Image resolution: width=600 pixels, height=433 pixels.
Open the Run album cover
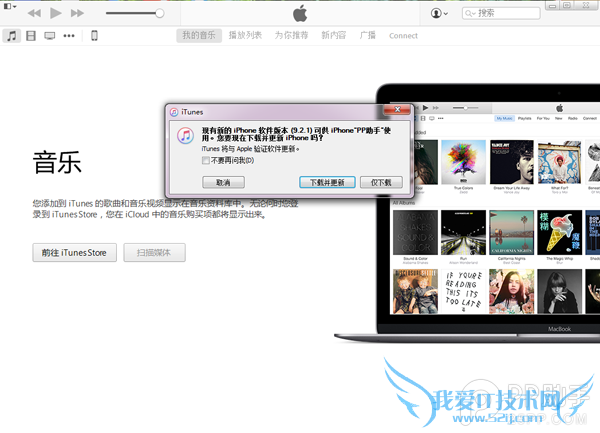463,233
